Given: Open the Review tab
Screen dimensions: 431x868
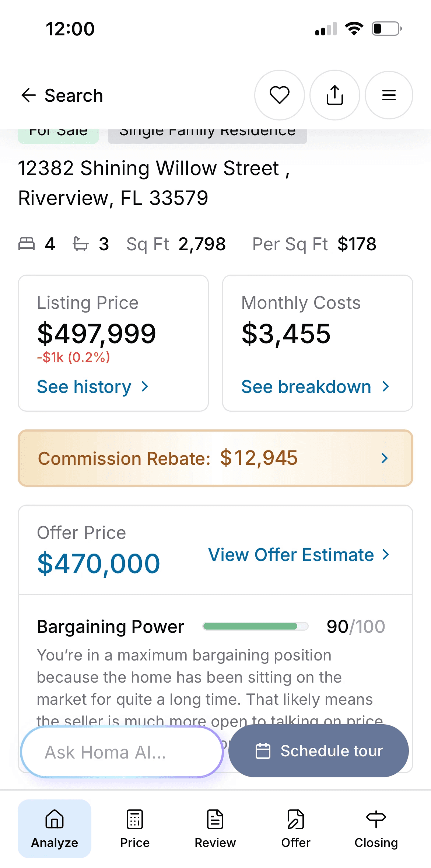Looking at the screenshot, I should coord(215,828).
